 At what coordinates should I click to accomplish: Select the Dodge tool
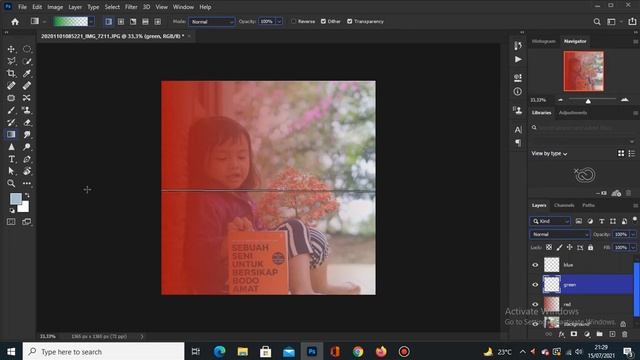coord(27,147)
